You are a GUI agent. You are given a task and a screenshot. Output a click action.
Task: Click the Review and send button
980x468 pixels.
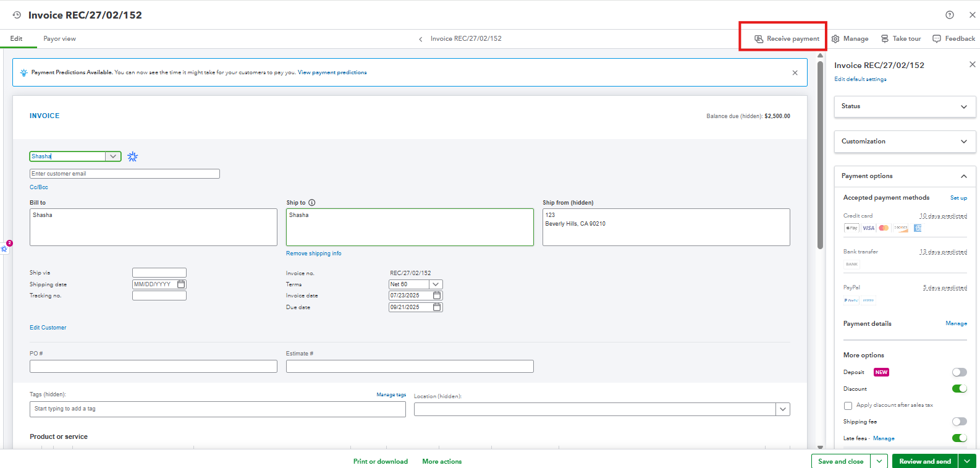925,461
